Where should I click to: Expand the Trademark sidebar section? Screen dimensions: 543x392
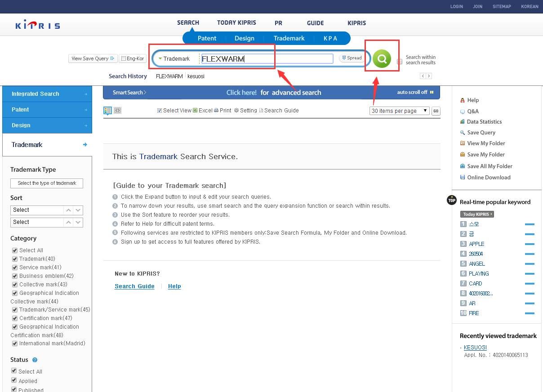pos(47,145)
